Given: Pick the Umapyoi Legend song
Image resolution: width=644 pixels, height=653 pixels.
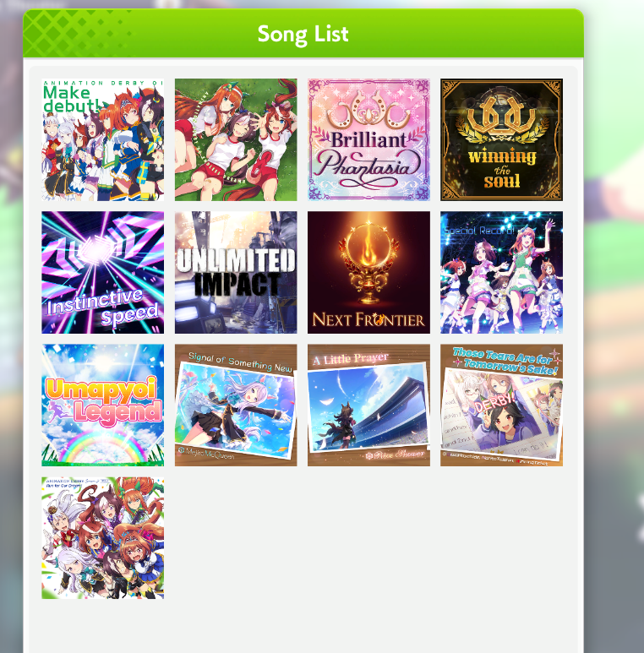Looking at the screenshot, I should [102, 405].
